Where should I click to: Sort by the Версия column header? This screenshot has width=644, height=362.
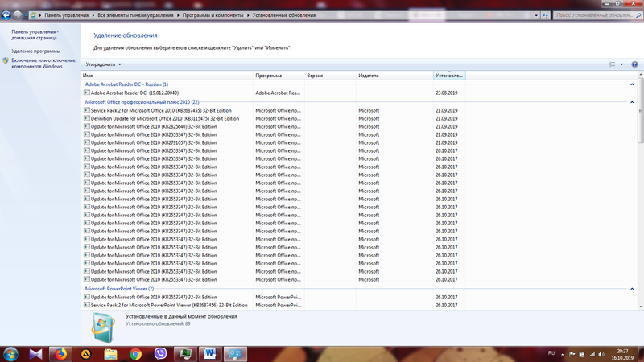[x=330, y=76]
